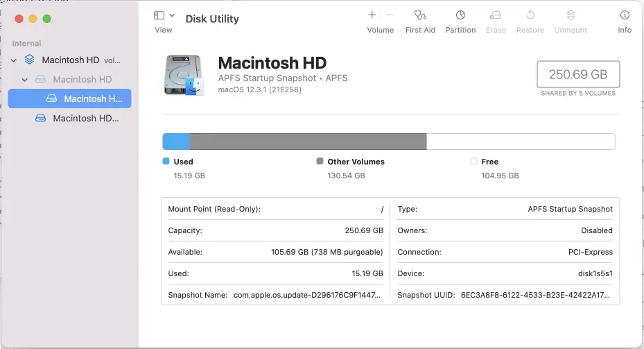Select the Macintosh HD volumes container row
This screenshot has width=644, height=349.
pyautogui.click(x=70, y=60)
